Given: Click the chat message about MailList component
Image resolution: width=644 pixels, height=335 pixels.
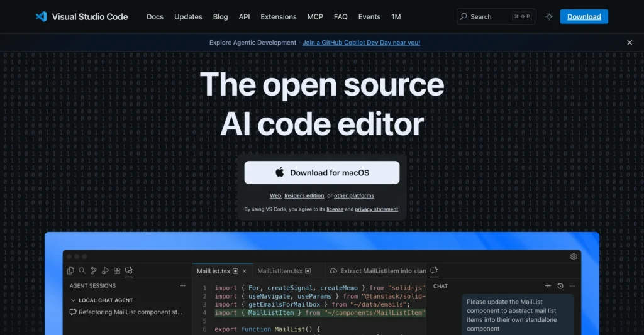Looking at the screenshot, I should [x=517, y=315].
